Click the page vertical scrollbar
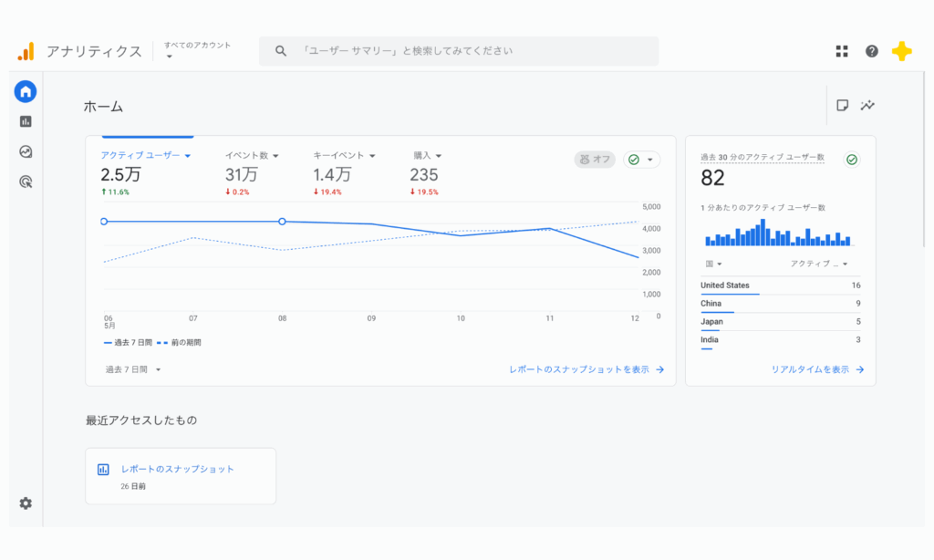Screen dimensions: 934x560 click(x=923, y=160)
